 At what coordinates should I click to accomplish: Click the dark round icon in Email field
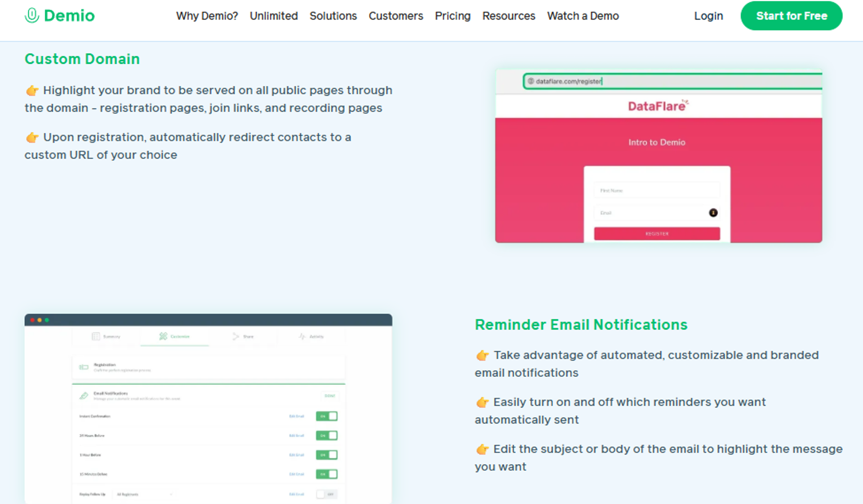pyautogui.click(x=713, y=213)
